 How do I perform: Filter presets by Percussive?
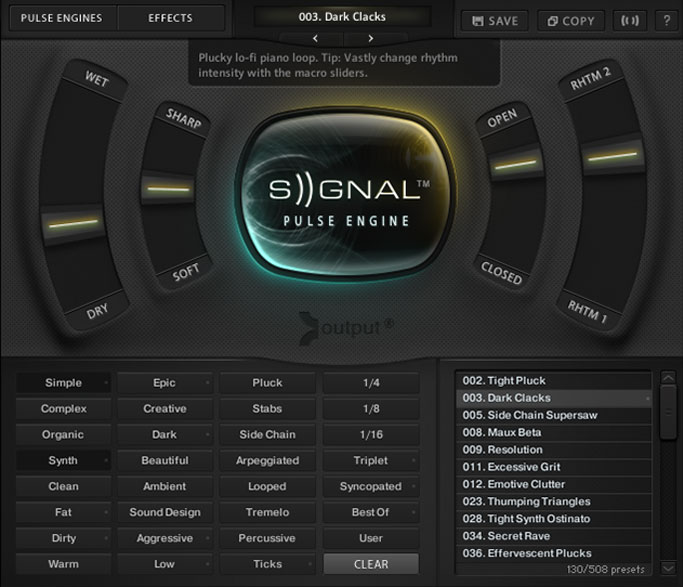pyautogui.click(x=267, y=538)
